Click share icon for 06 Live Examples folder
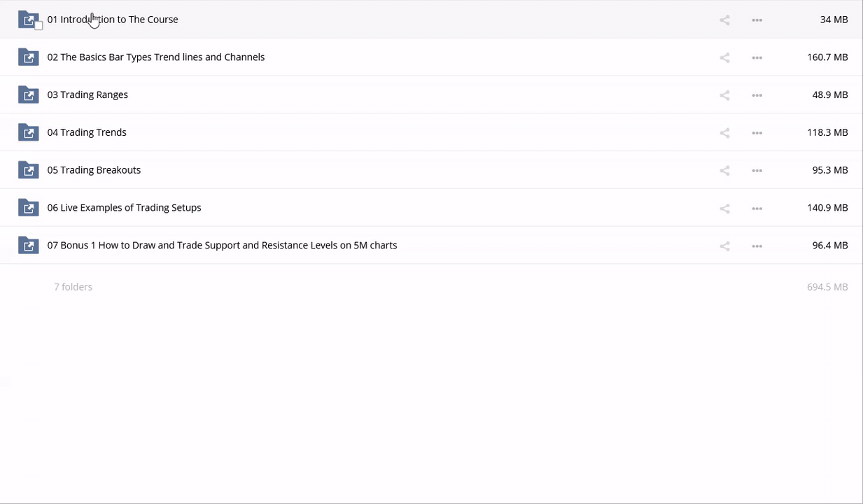This screenshot has height=504, width=863. tap(724, 209)
